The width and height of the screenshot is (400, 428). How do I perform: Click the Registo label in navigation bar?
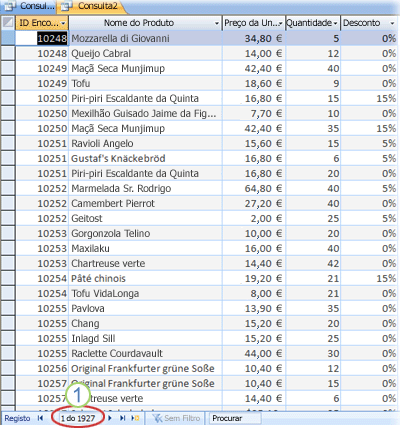tap(17, 418)
